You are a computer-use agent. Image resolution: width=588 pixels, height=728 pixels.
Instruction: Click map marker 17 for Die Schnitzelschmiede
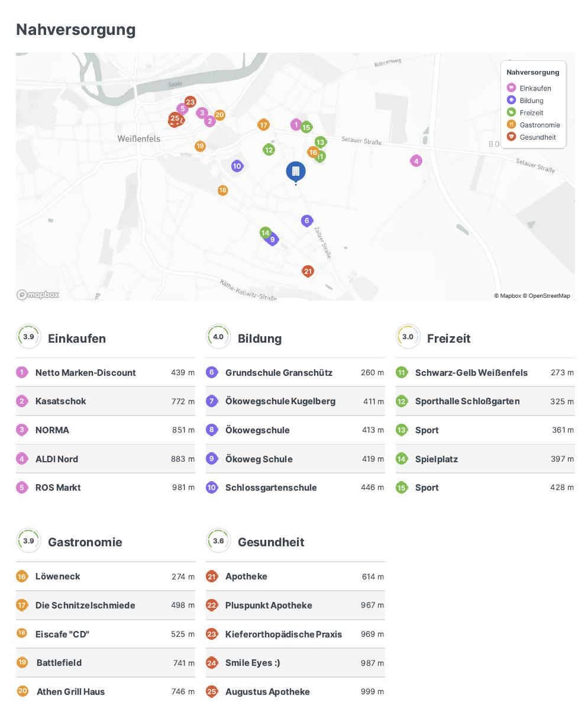(x=264, y=125)
